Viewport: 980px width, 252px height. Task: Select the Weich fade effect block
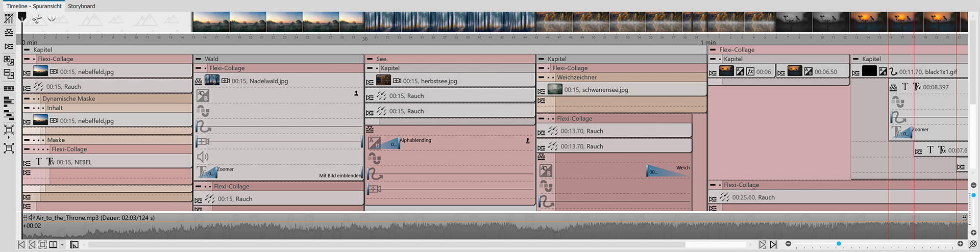click(x=668, y=171)
